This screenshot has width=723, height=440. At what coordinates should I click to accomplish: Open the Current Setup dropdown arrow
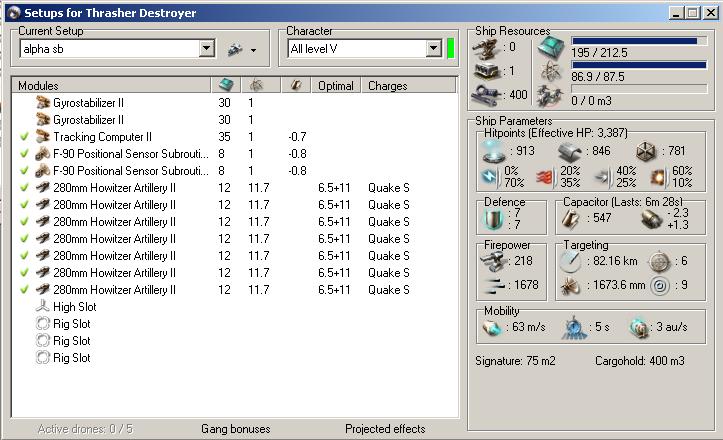[207, 48]
